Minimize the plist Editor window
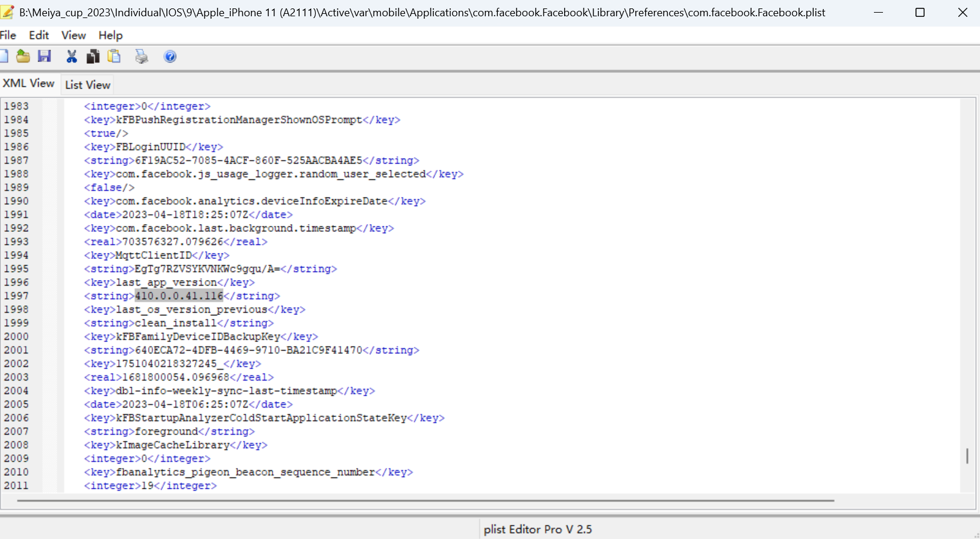 click(x=879, y=12)
